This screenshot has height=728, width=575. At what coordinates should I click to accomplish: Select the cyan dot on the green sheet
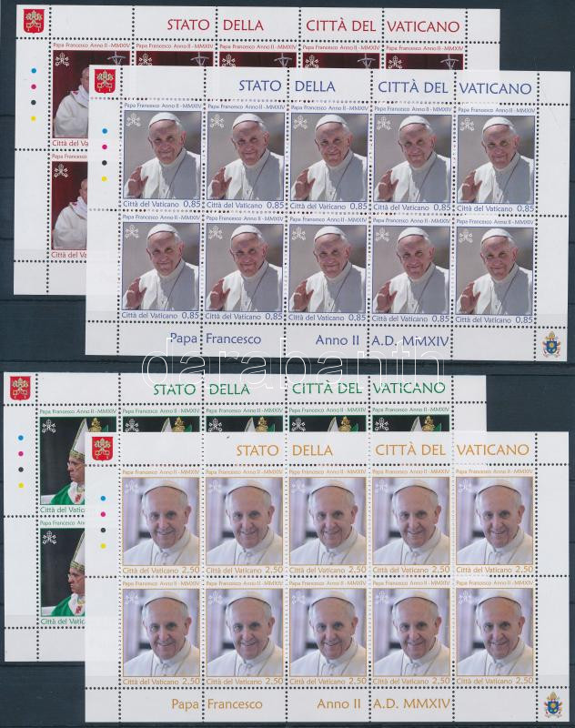pyautogui.click(x=21, y=438)
